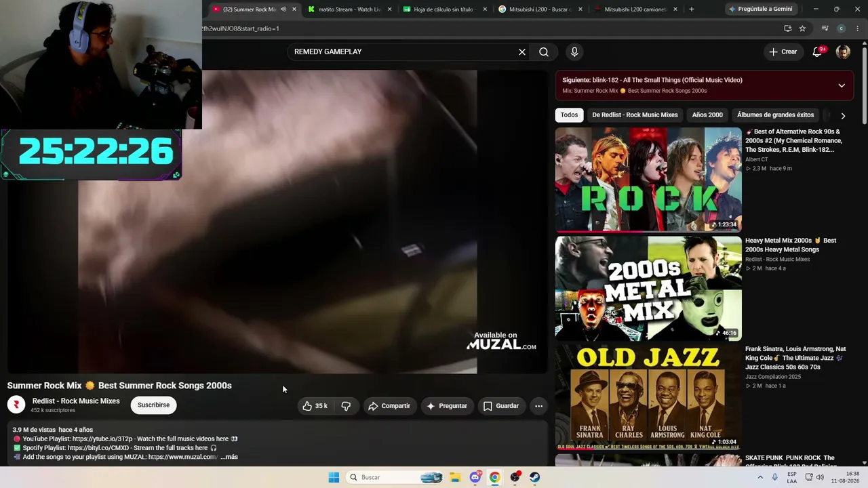
Task: Click the Preguntar button
Action: click(446, 406)
